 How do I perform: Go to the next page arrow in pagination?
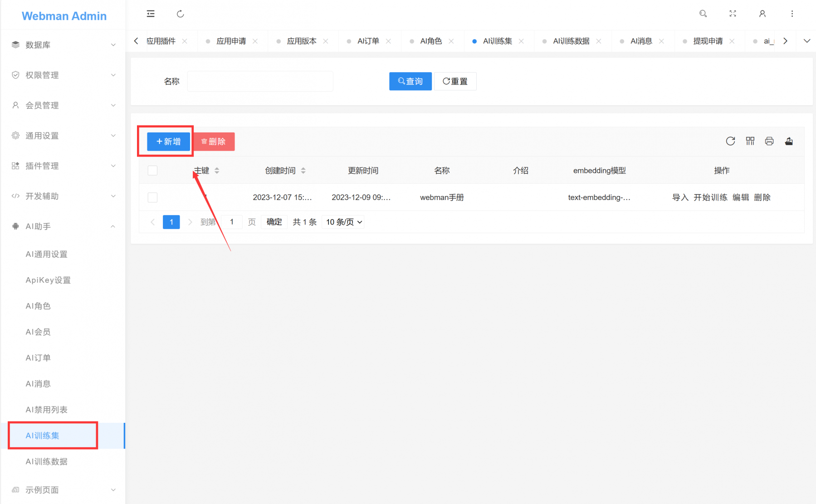190,222
